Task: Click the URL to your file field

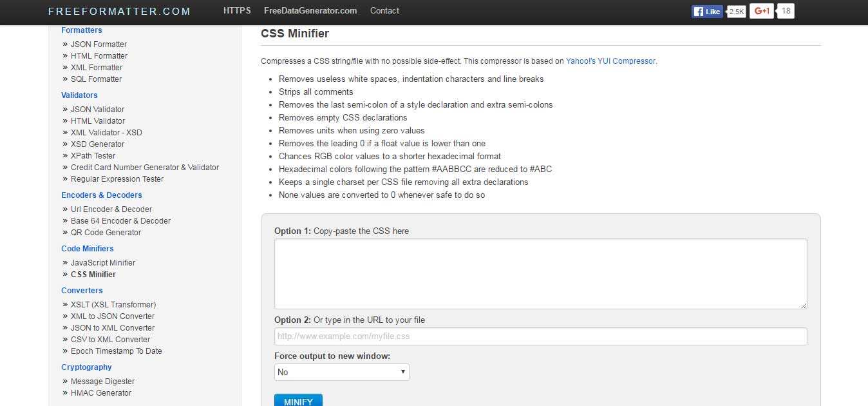Action: (x=540, y=336)
